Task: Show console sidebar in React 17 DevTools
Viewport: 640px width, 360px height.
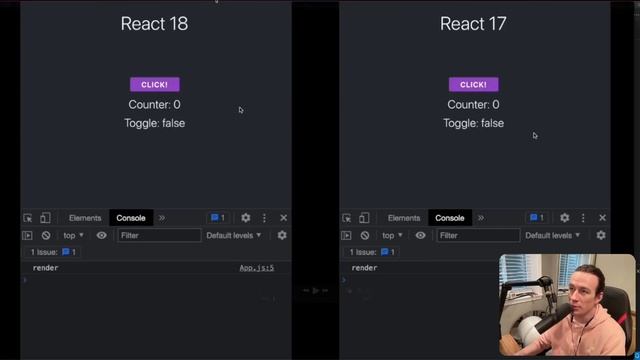Action: coord(346,236)
